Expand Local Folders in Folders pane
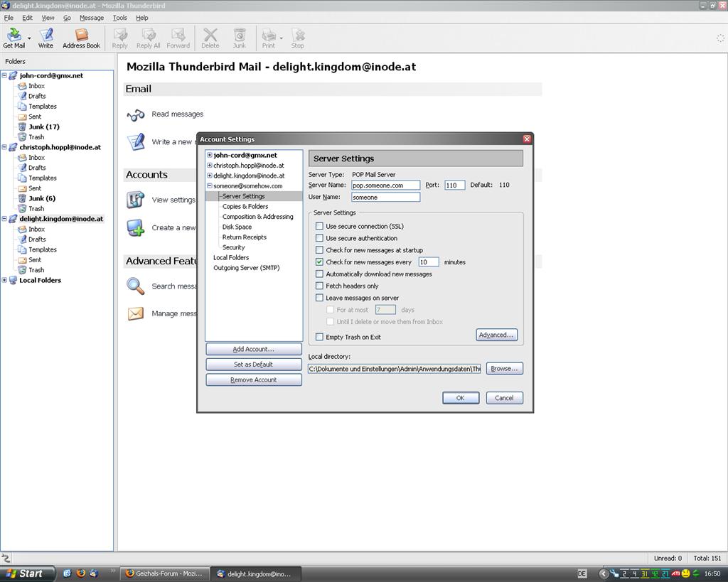This screenshot has height=582, width=728. pos(4,280)
